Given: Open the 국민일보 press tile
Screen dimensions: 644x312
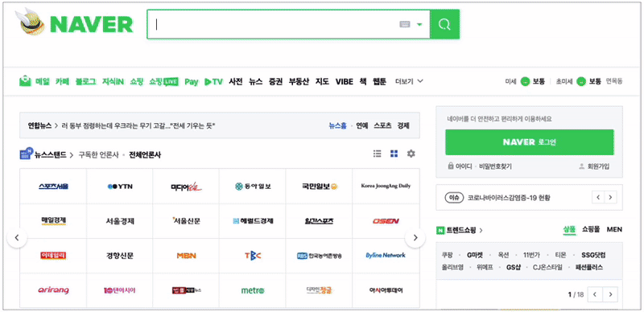Looking at the screenshot, I should tap(319, 187).
